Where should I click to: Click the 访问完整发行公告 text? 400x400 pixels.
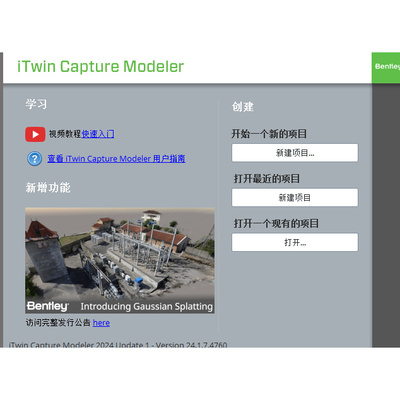coord(58,323)
